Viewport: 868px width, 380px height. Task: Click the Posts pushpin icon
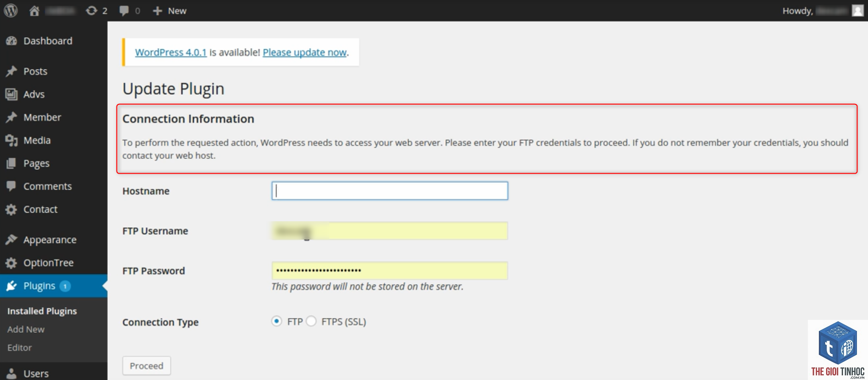pyautogui.click(x=12, y=71)
